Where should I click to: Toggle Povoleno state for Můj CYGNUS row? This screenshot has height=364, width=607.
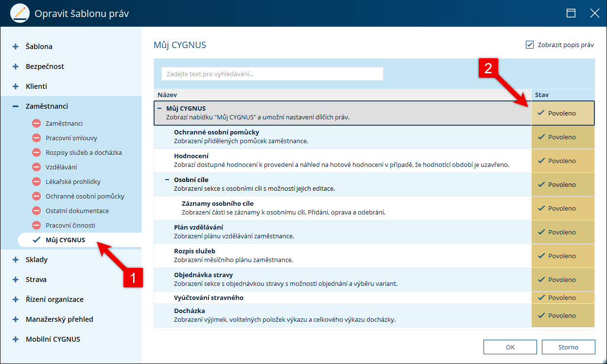(x=563, y=113)
